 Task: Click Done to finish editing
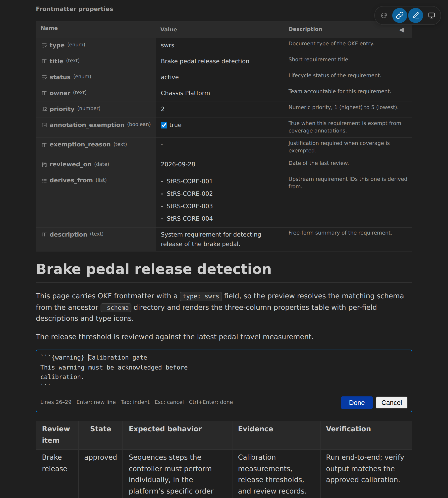tap(357, 403)
